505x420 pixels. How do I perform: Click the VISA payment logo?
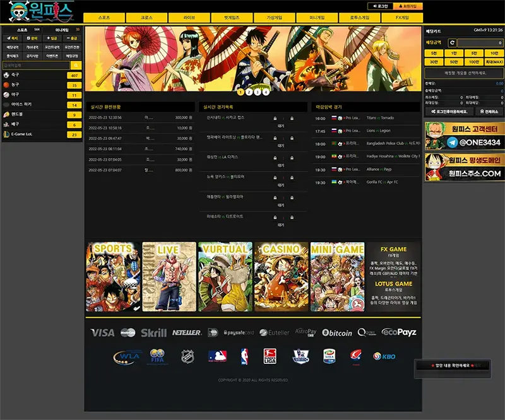coord(102,333)
